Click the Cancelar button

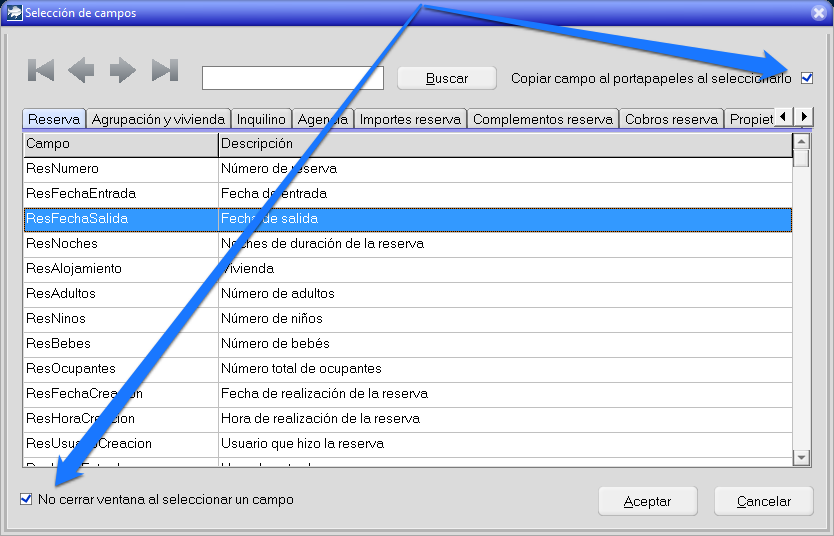(764, 501)
